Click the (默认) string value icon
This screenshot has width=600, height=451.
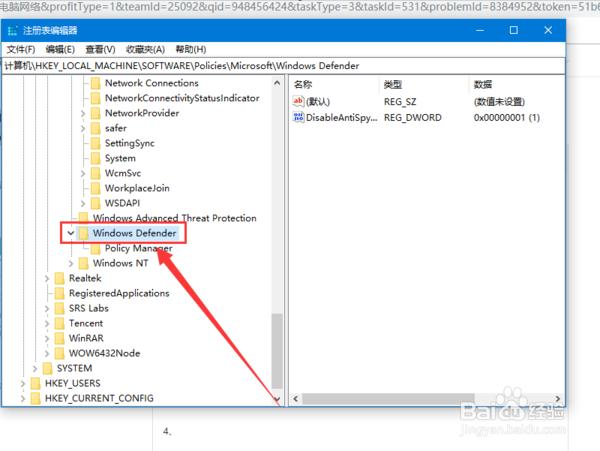pos(298,101)
